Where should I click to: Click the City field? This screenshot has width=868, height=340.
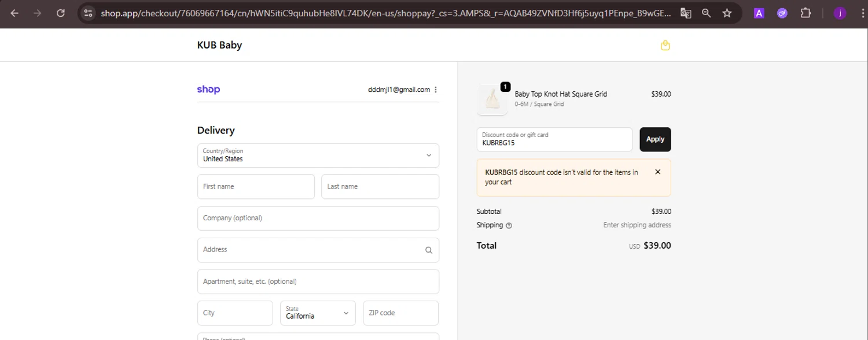coord(235,313)
